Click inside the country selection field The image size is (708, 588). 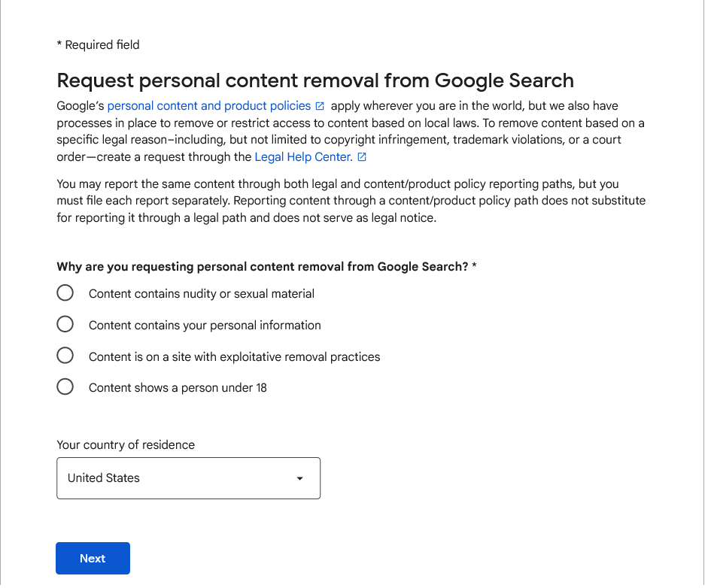click(x=188, y=478)
